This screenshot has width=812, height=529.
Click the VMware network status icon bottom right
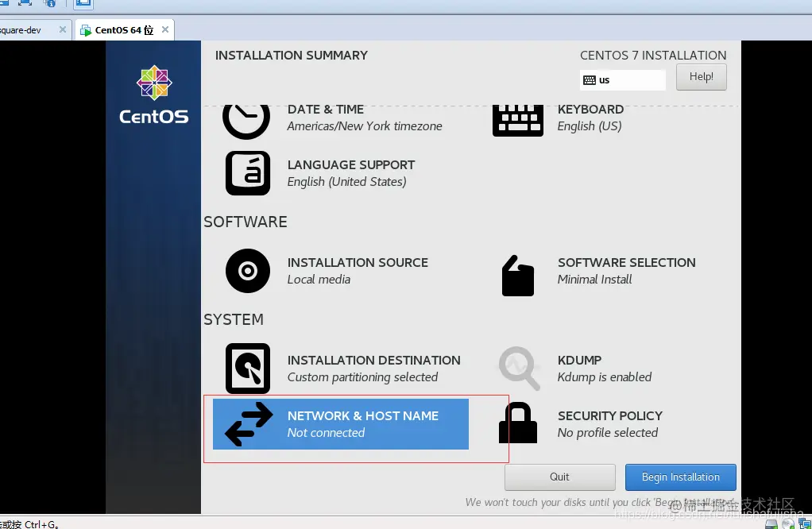(x=805, y=523)
